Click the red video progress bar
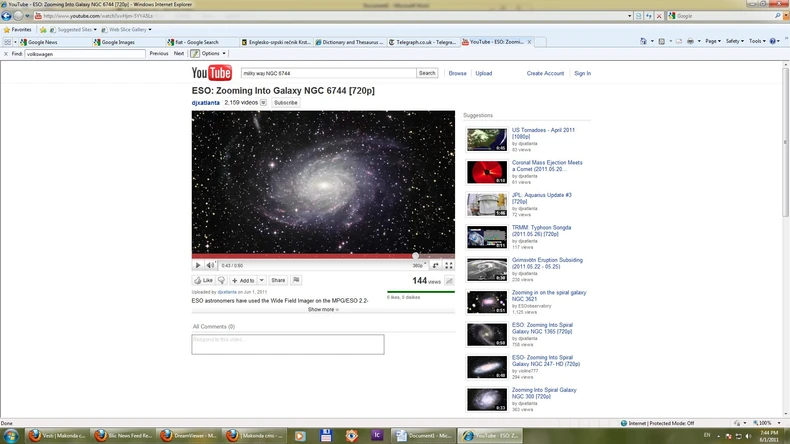Screen dimensions: 790x444 [323, 256]
